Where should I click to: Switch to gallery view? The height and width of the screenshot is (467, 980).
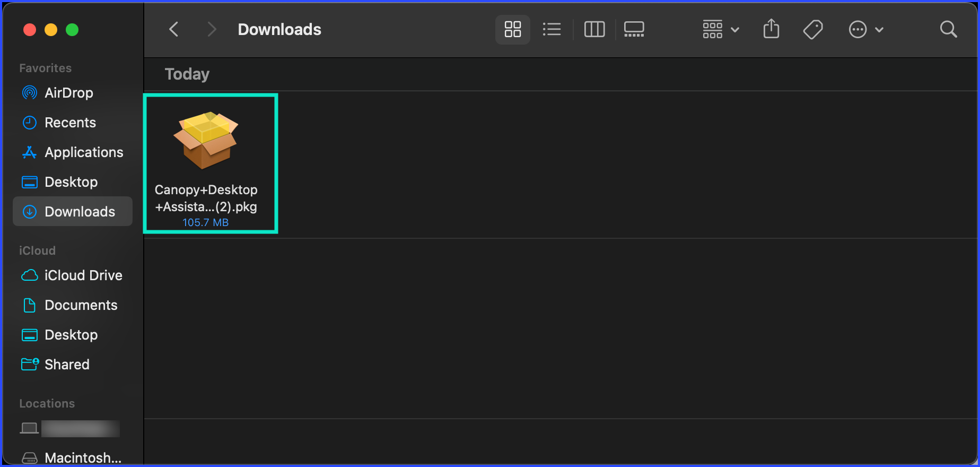634,29
